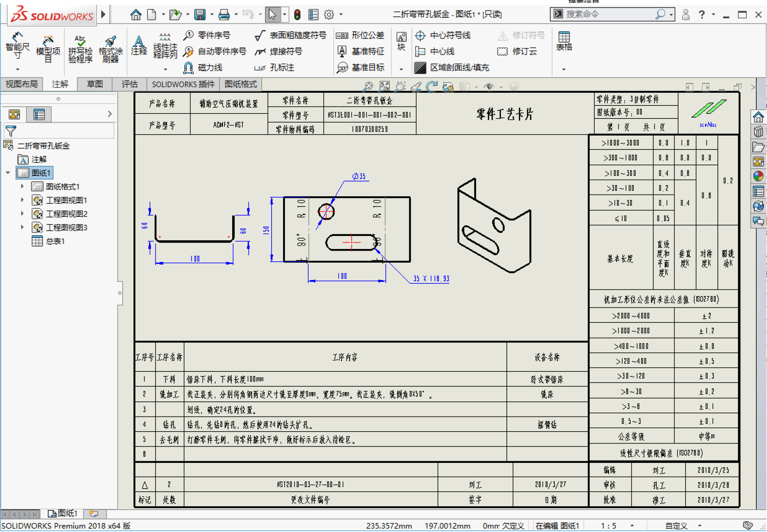Click the Ø35 dimension text
This screenshot has height=532, width=767.
coord(359,176)
